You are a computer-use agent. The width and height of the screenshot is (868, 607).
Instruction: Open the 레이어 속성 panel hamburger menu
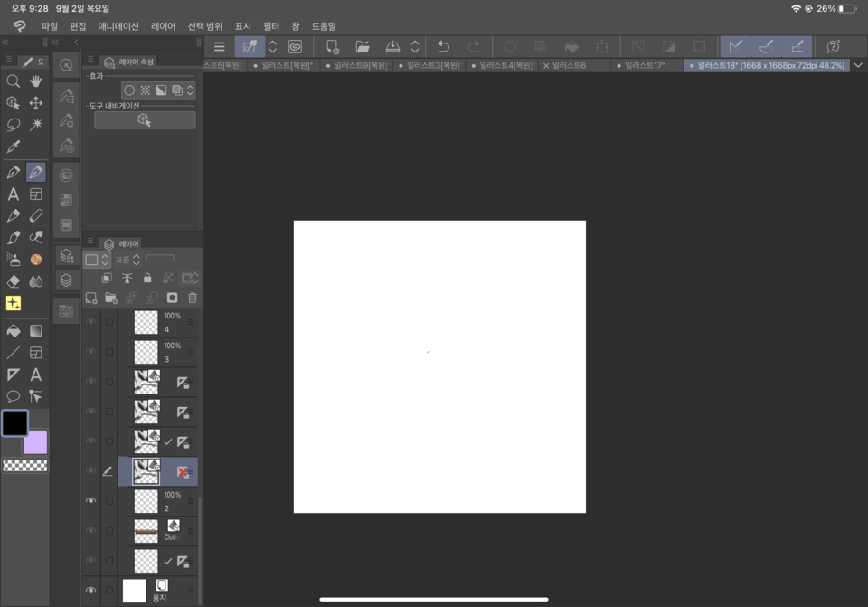(x=90, y=59)
